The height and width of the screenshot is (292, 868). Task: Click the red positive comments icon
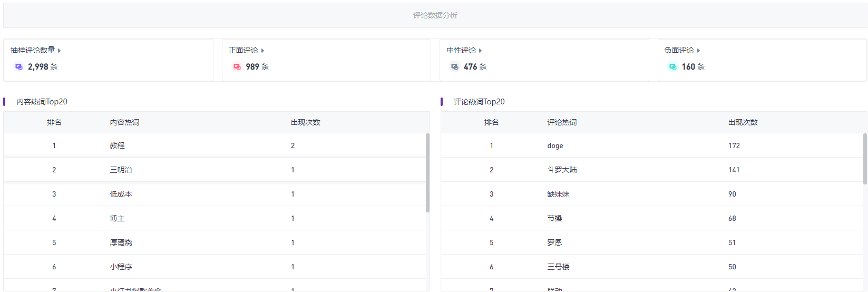coord(237,66)
